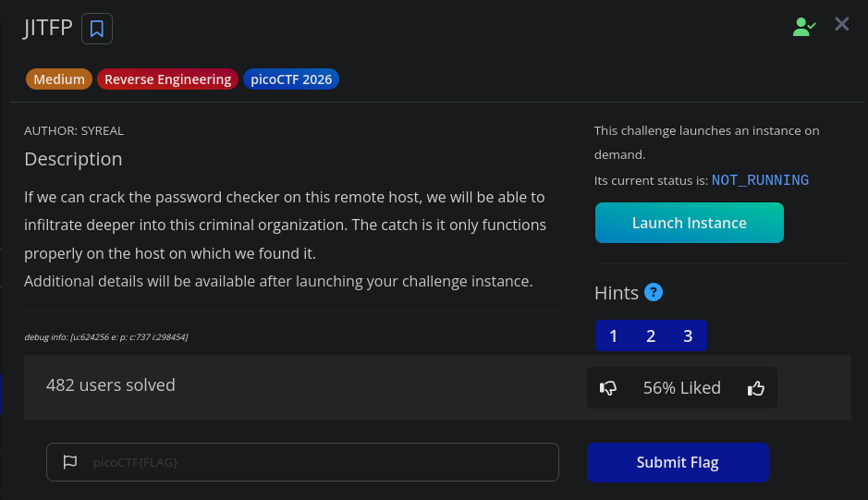Click the 'AUTHOR: SYREAL' text
The height and width of the screenshot is (500, 868).
74,130
